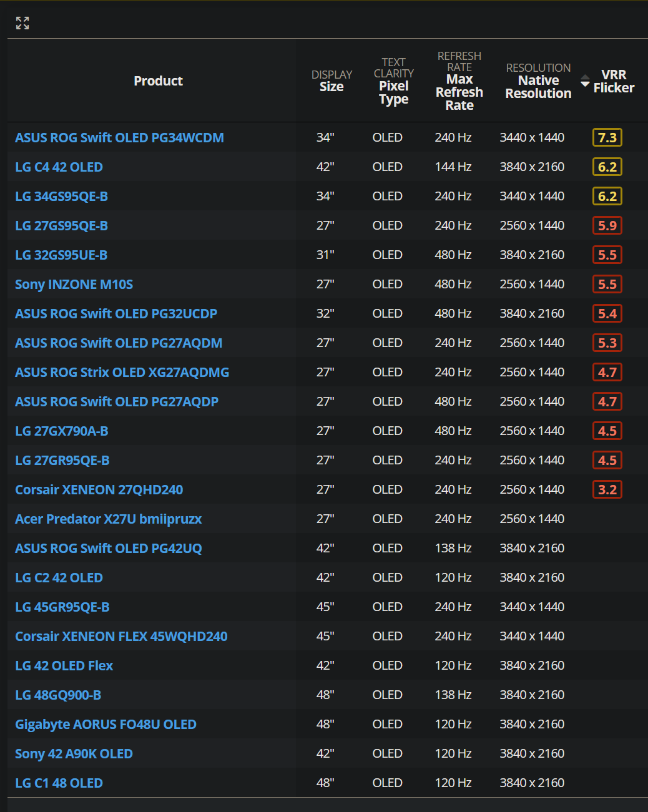Click LG 34GS95QE-B's 6.2 score badge
This screenshot has width=648, height=812.
click(607, 196)
